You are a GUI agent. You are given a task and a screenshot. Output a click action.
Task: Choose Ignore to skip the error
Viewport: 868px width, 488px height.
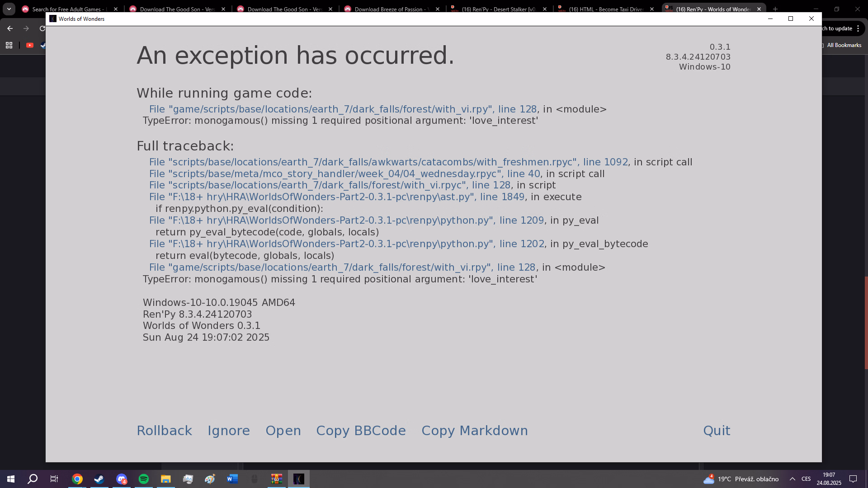pos(228,431)
